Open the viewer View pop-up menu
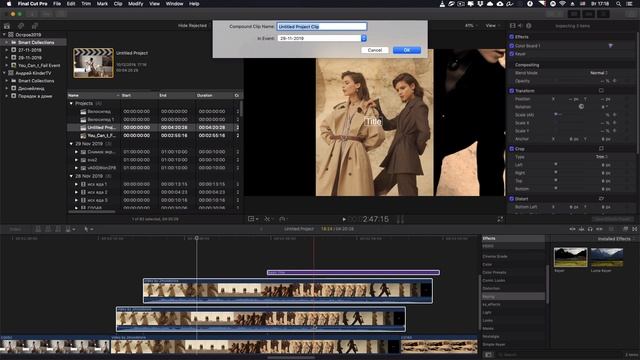This screenshot has height=360, width=640. (492, 25)
